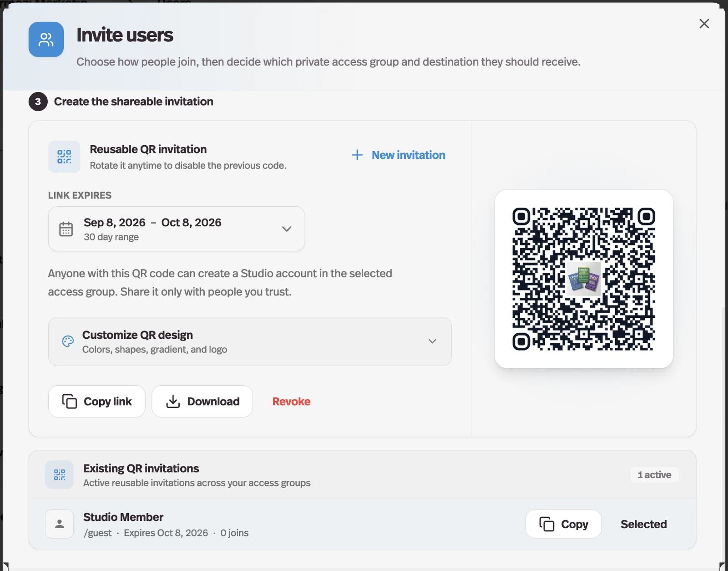
Task: Click the copy icon in Copy link
Action: 70,402
